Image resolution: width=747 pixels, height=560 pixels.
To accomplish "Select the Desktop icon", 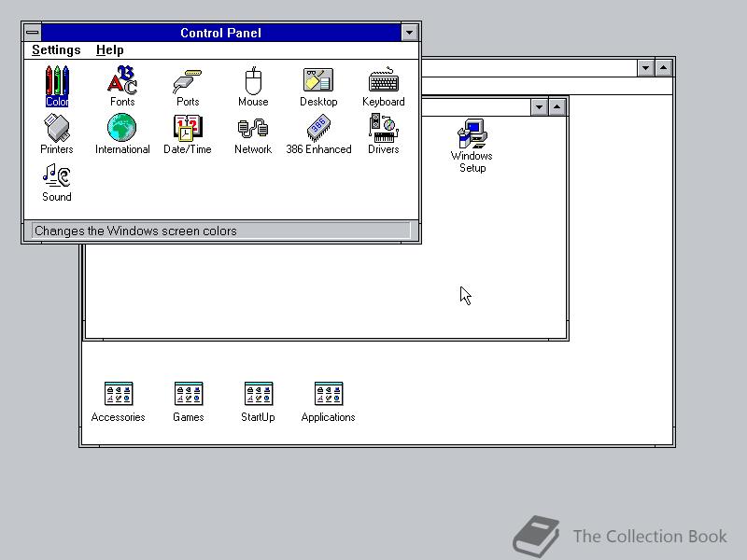I will click(318, 86).
